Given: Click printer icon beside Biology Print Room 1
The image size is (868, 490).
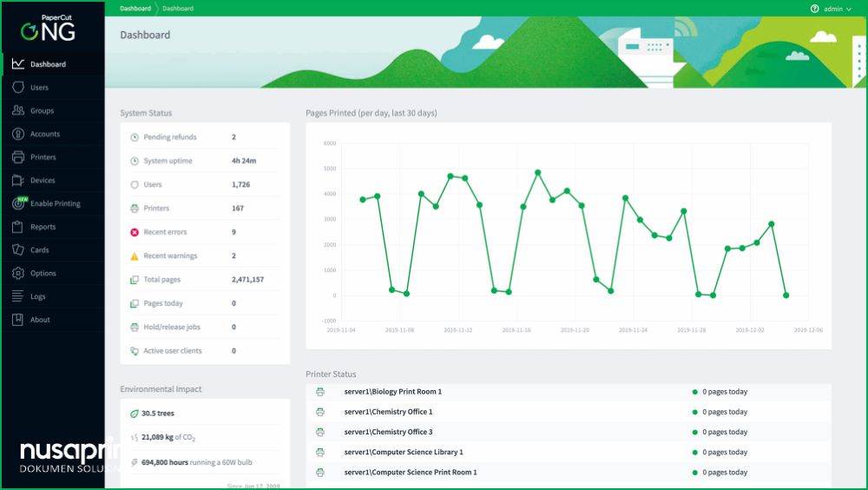Looking at the screenshot, I should [320, 392].
